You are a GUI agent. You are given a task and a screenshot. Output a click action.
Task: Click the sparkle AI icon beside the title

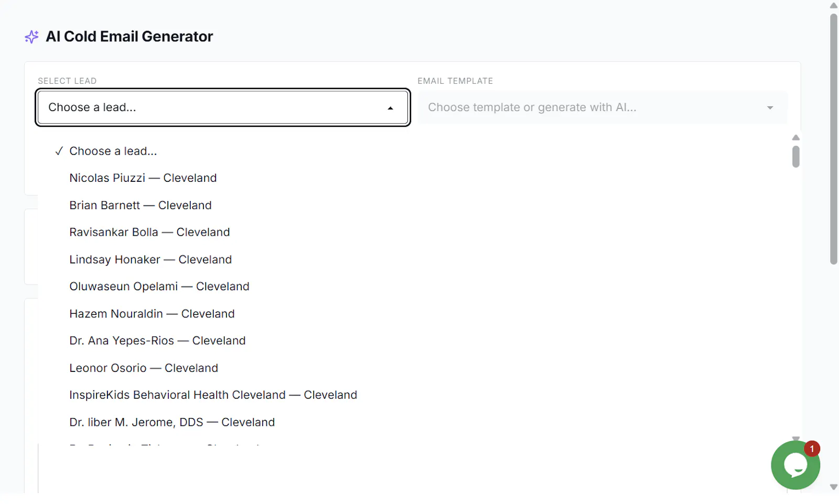[31, 37]
